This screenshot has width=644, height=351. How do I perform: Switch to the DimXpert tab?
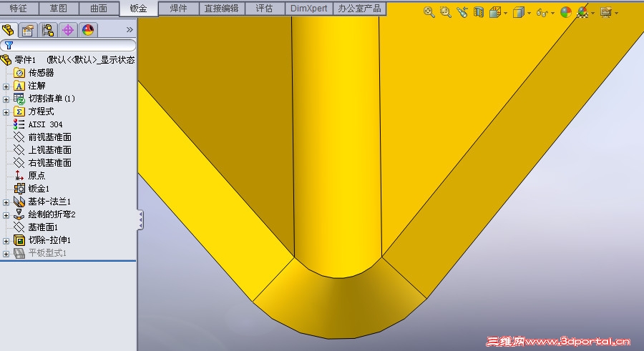(309, 8)
